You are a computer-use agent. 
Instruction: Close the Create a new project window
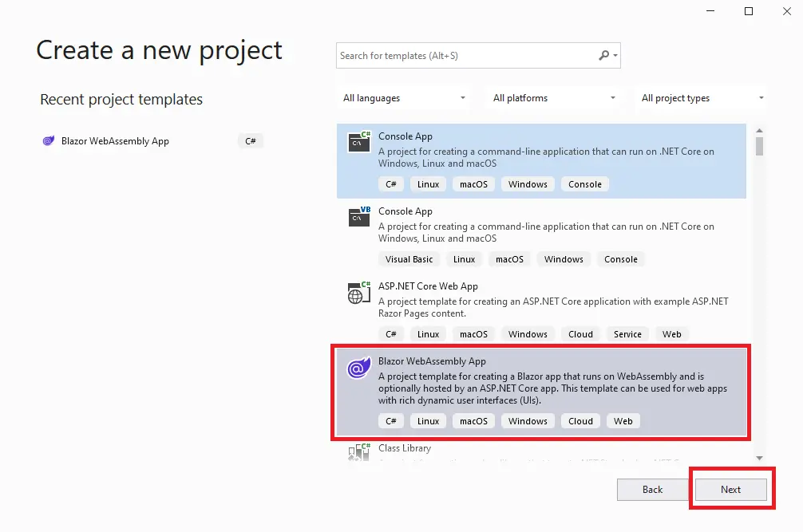pos(787,11)
